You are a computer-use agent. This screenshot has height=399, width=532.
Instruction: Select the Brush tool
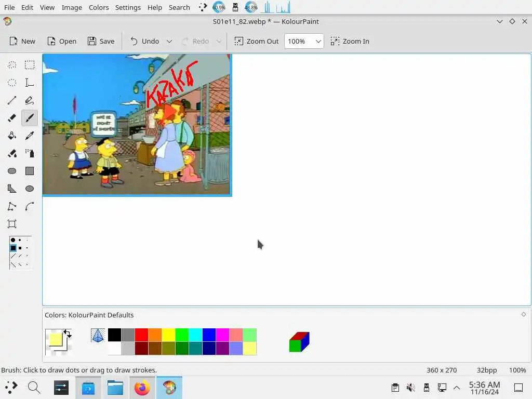tap(30, 118)
